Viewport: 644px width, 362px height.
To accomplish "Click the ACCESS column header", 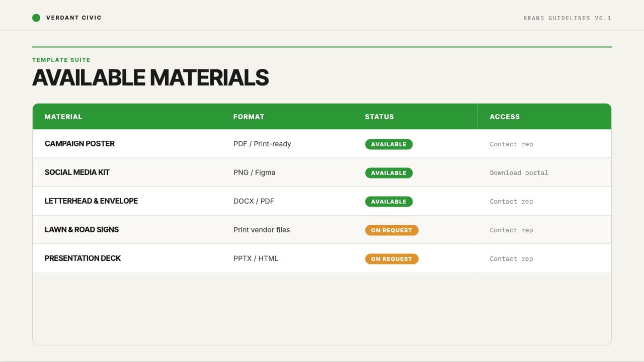I will click(x=505, y=117).
